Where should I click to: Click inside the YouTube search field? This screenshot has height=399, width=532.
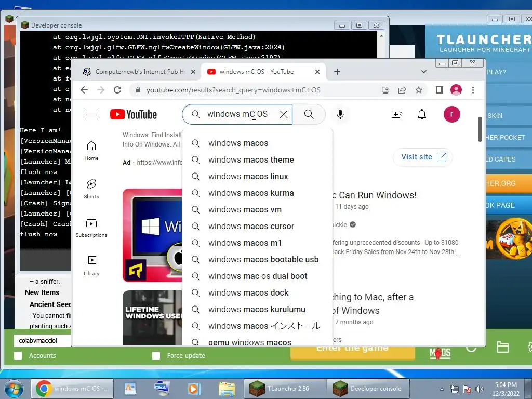click(x=237, y=114)
